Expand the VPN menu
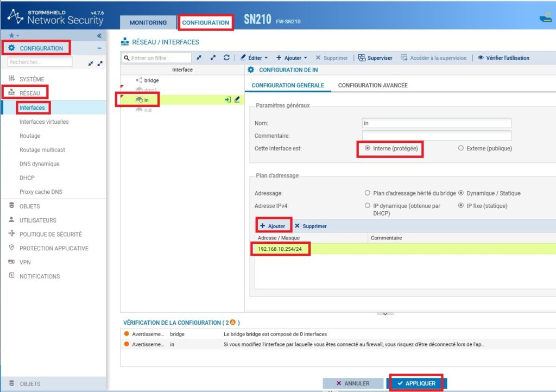This screenshot has height=392, width=556. pyautogui.click(x=25, y=262)
